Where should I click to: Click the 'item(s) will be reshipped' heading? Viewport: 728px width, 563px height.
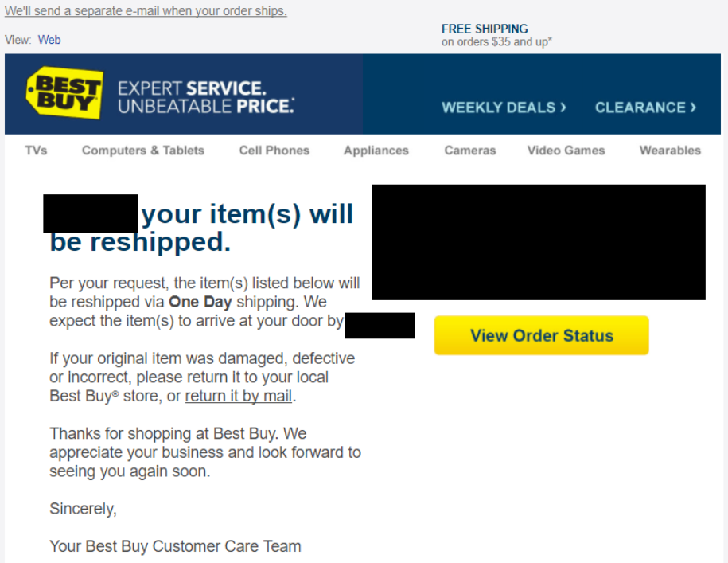click(201, 228)
